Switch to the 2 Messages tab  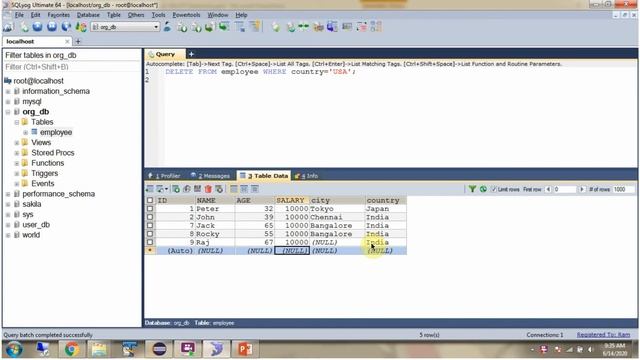tap(210, 176)
